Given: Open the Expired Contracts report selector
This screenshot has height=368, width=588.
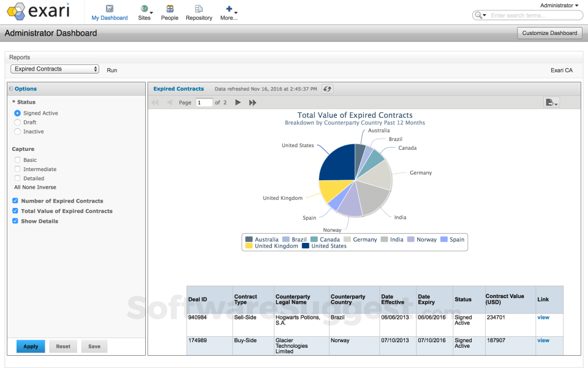Looking at the screenshot, I should click(x=55, y=69).
